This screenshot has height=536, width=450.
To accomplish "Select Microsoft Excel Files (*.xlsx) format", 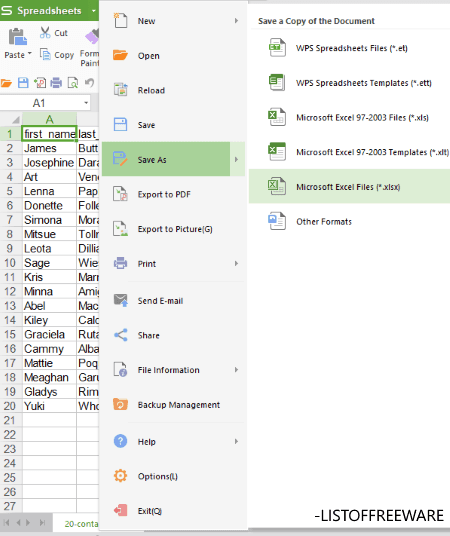I will [349, 187].
